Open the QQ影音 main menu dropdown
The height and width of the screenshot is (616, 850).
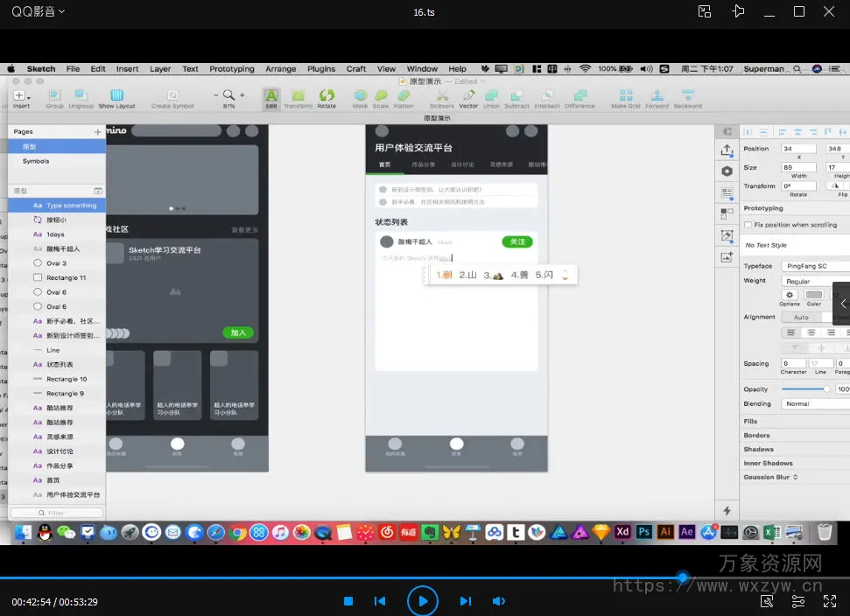pos(38,11)
